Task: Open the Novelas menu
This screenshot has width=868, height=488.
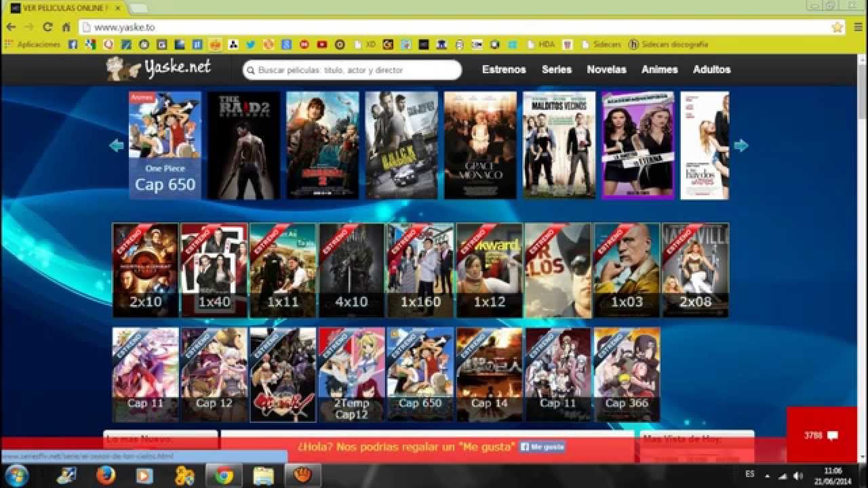Action: 607,69
